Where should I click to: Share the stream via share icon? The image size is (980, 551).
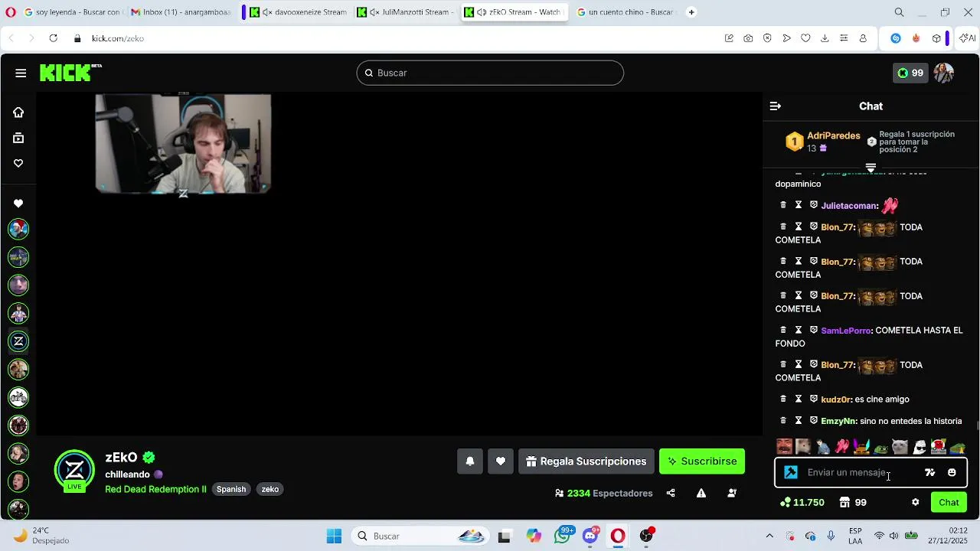pos(671,494)
